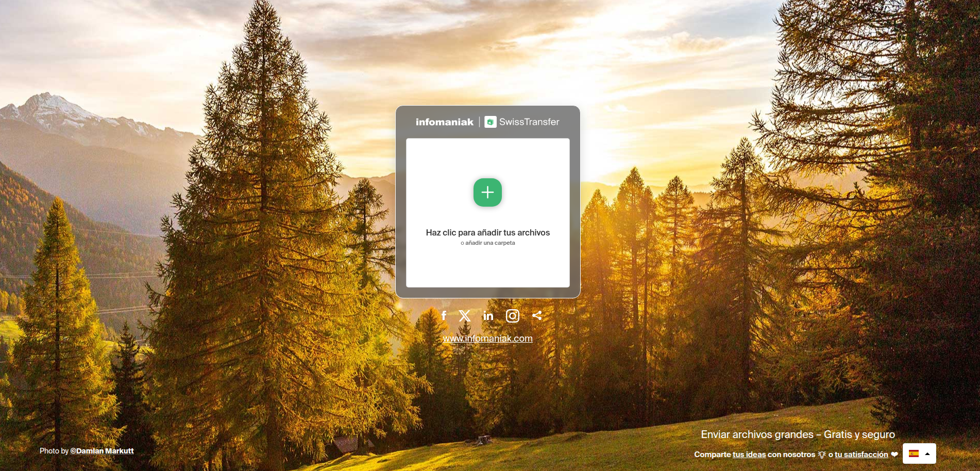Open the www.infomaniak.com link
This screenshot has width=980, height=471.
pyautogui.click(x=487, y=339)
